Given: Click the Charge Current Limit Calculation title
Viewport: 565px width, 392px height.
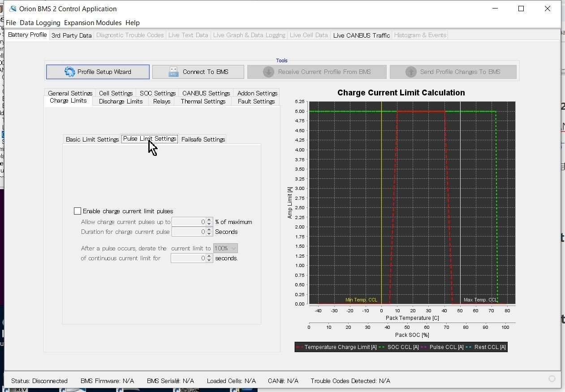Looking at the screenshot, I should pos(401,93).
